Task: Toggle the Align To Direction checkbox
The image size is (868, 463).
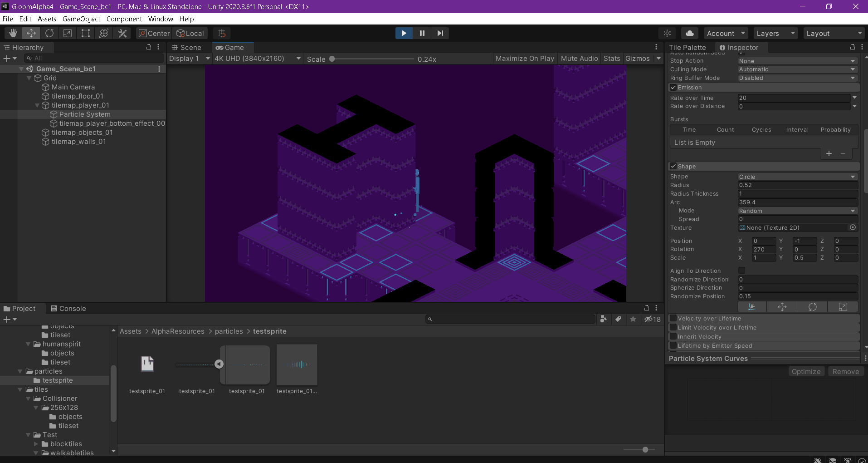Action: tap(741, 271)
